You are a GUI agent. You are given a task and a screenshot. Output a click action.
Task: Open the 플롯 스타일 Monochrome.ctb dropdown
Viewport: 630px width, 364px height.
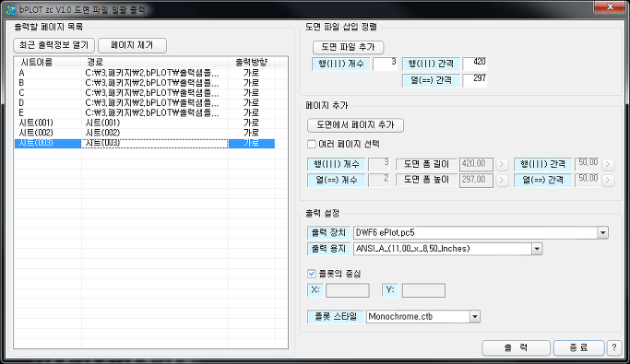point(474,317)
